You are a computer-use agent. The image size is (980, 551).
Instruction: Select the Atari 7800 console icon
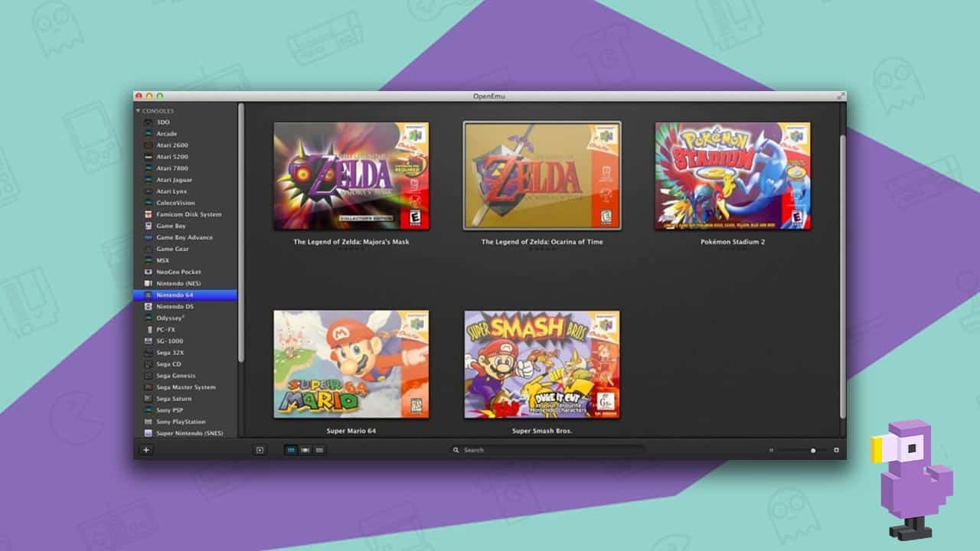[x=149, y=168]
